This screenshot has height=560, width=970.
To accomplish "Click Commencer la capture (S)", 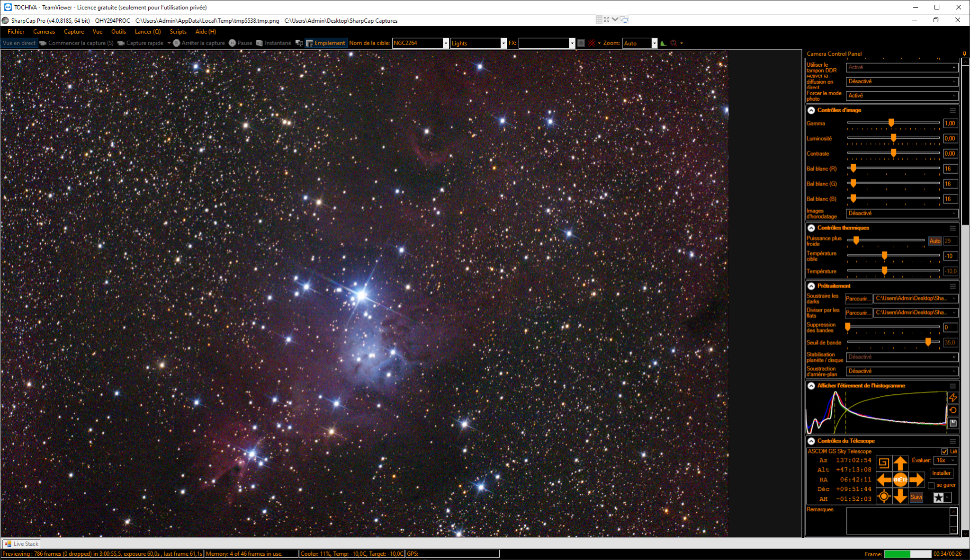I will (x=77, y=43).
